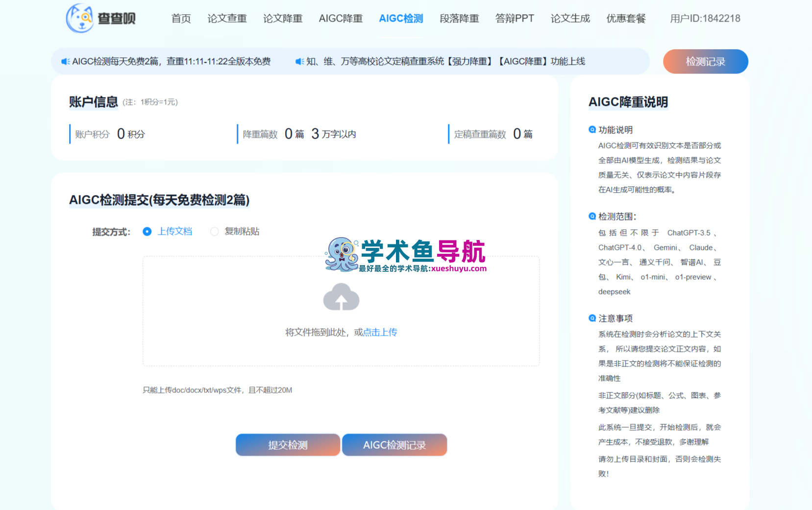Click the deepseek text in 检测范围

(x=615, y=292)
